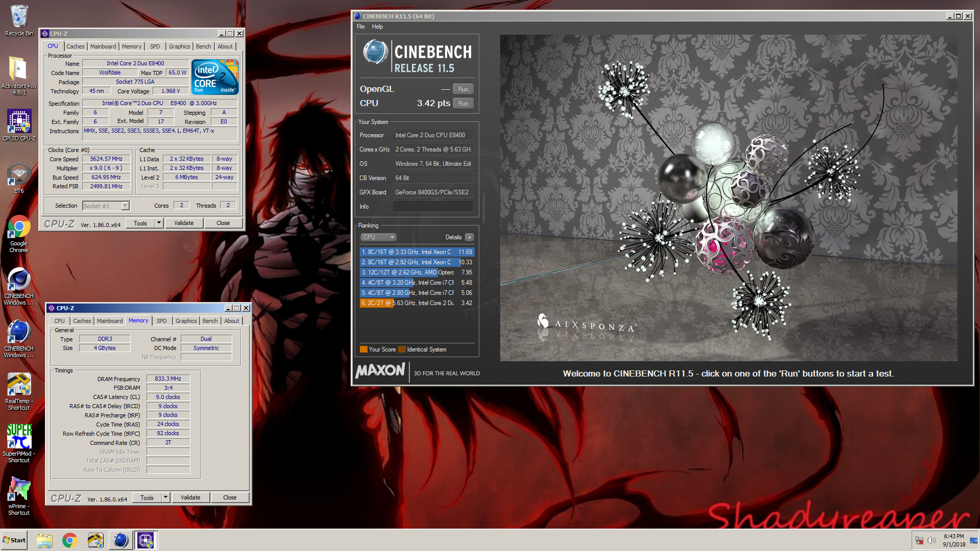Viewport: 980px width, 551px height.
Task: Click Tools button in bottom CPU-Z
Action: (x=147, y=497)
